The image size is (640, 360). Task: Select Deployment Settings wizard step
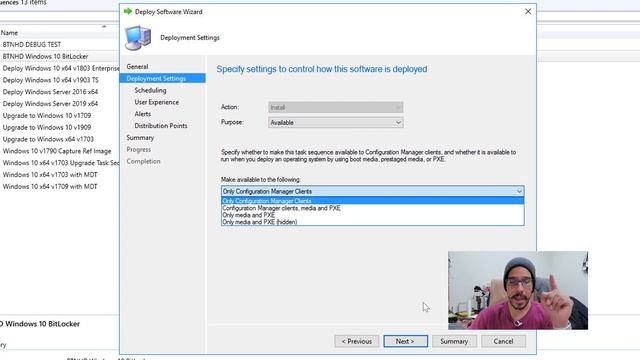[x=162, y=78]
